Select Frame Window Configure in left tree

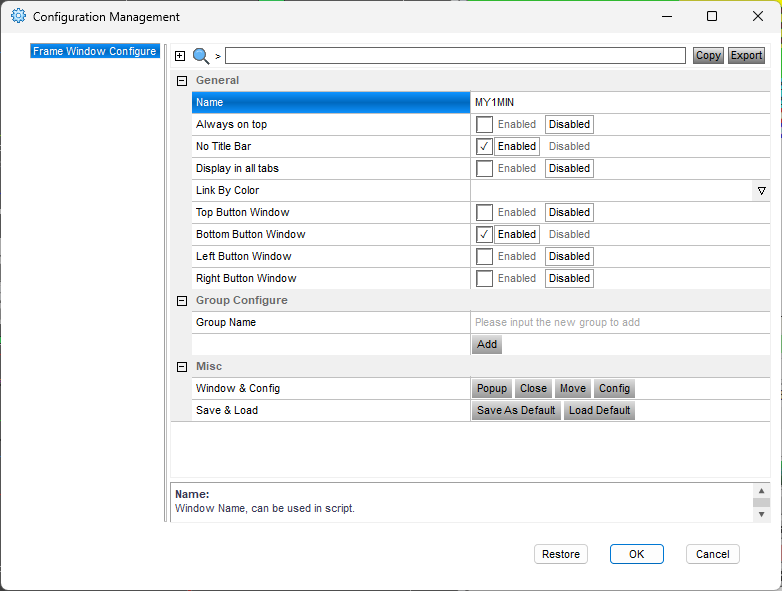[x=94, y=51]
